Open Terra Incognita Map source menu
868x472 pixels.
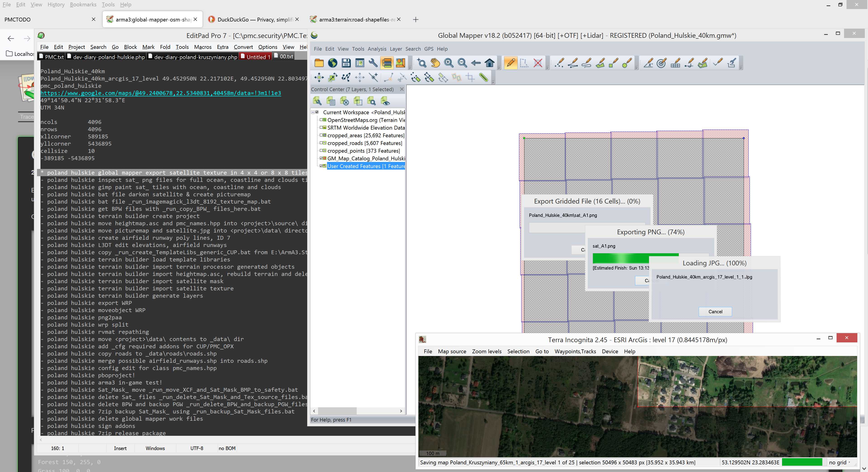click(452, 351)
